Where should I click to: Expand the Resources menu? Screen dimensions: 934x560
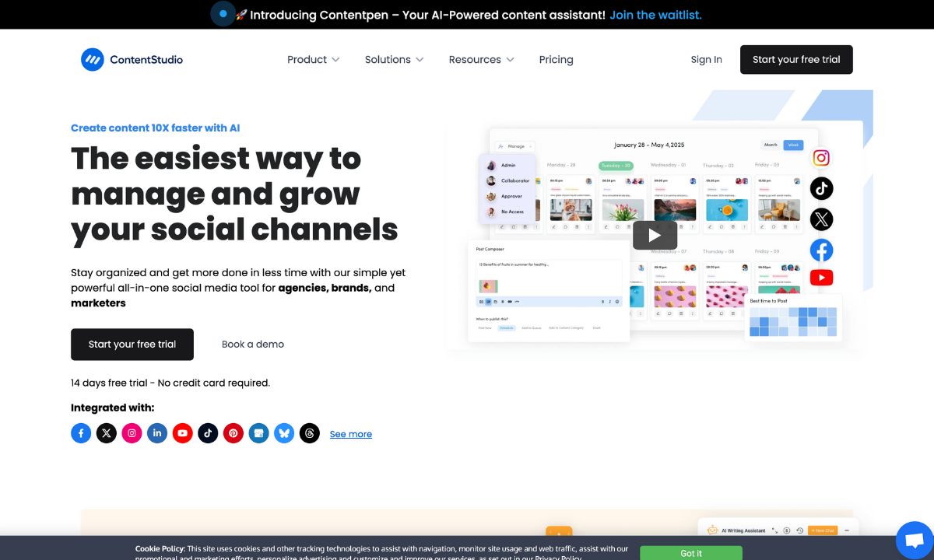tap(482, 60)
